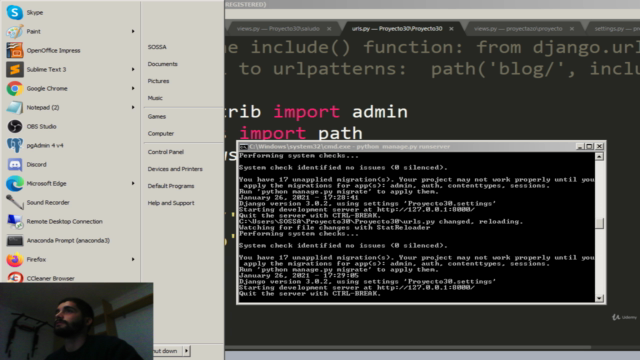
Task: Launch Sublime Text 3 icon
Action: pos(15,69)
